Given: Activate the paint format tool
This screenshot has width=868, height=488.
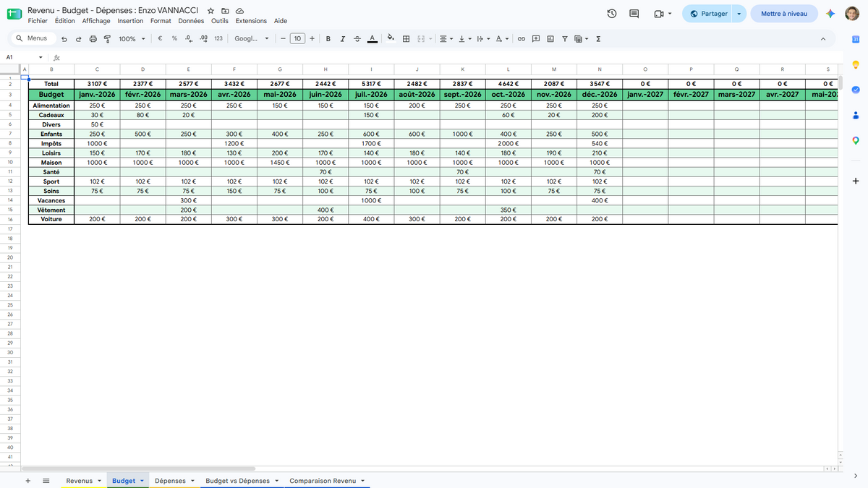Looking at the screenshot, I should pos(107,39).
